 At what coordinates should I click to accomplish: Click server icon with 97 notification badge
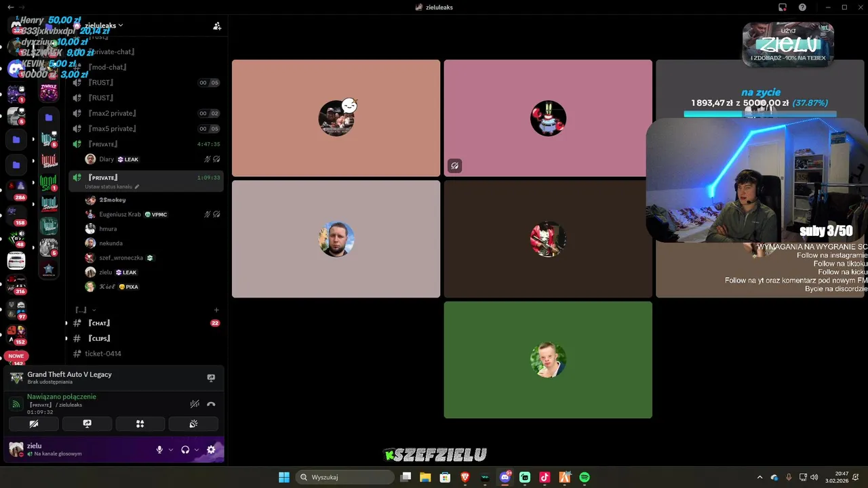(16, 308)
